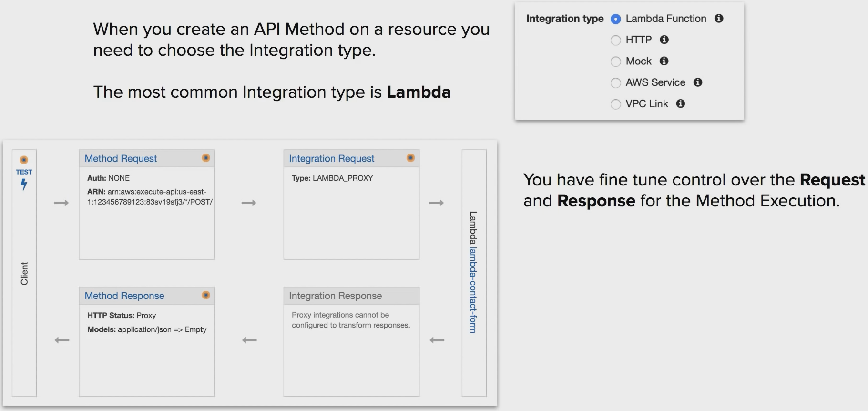Click the info icon beside Mock option
This screenshot has width=868, height=411.
pos(664,61)
